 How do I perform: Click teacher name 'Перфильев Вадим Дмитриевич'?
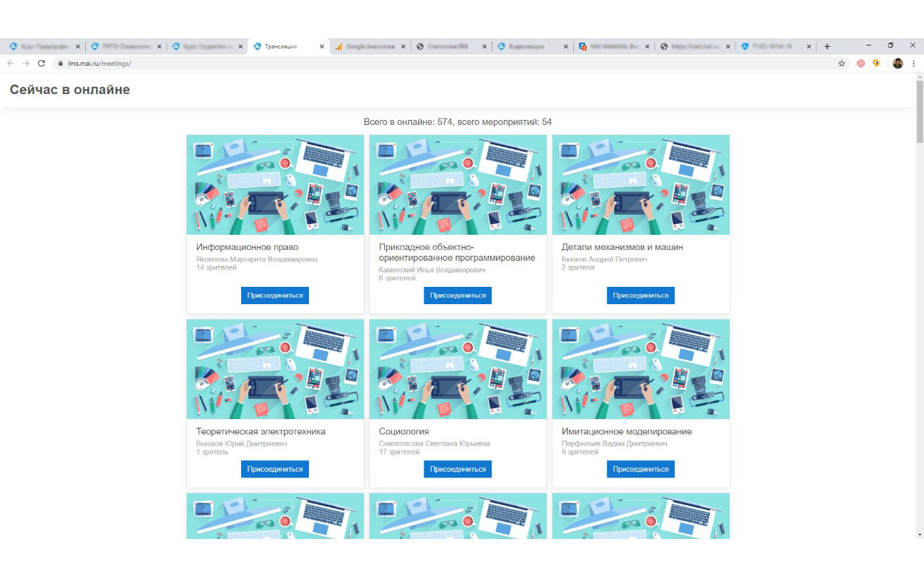point(614,444)
